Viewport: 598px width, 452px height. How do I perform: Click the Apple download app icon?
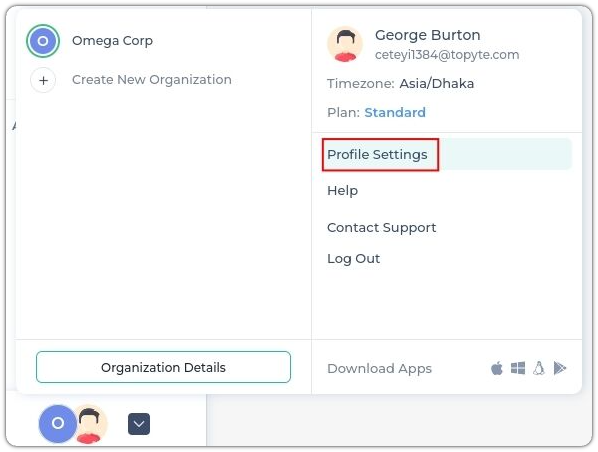point(497,368)
